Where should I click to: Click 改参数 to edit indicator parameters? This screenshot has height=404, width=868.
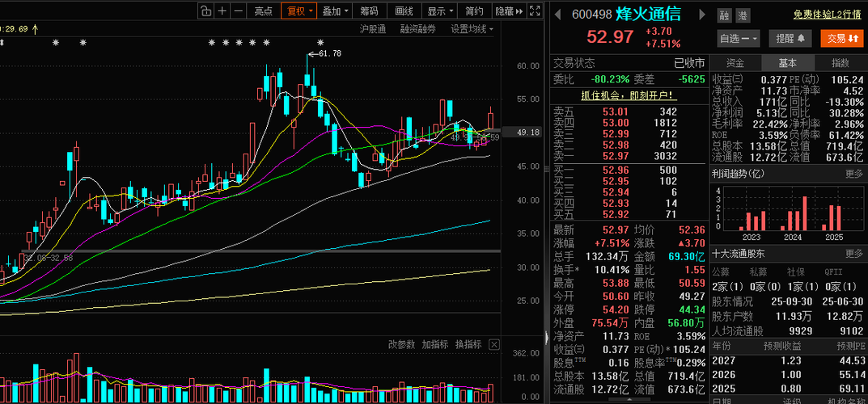pyautogui.click(x=401, y=344)
